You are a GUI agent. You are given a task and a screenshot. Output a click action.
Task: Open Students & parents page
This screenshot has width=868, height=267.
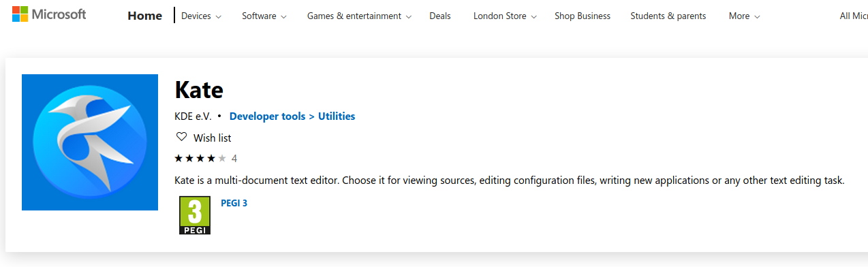click(x=668, y=16)
